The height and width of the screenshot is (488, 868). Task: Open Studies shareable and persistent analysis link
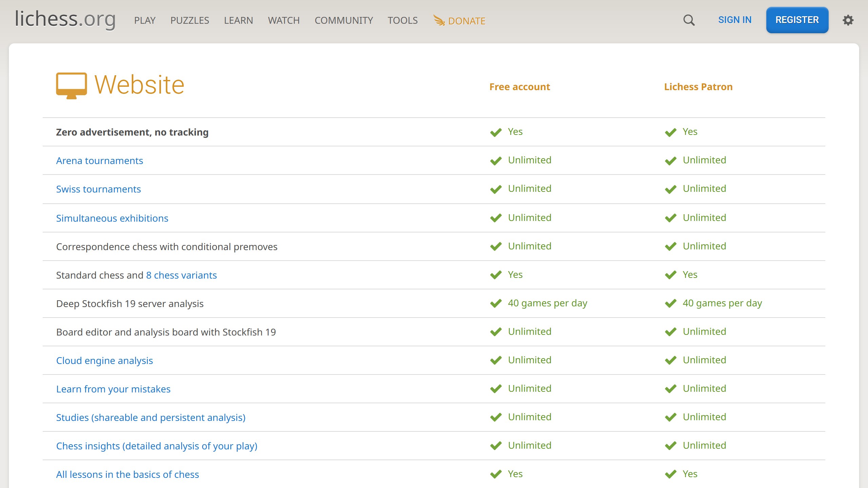click(151, 418)
